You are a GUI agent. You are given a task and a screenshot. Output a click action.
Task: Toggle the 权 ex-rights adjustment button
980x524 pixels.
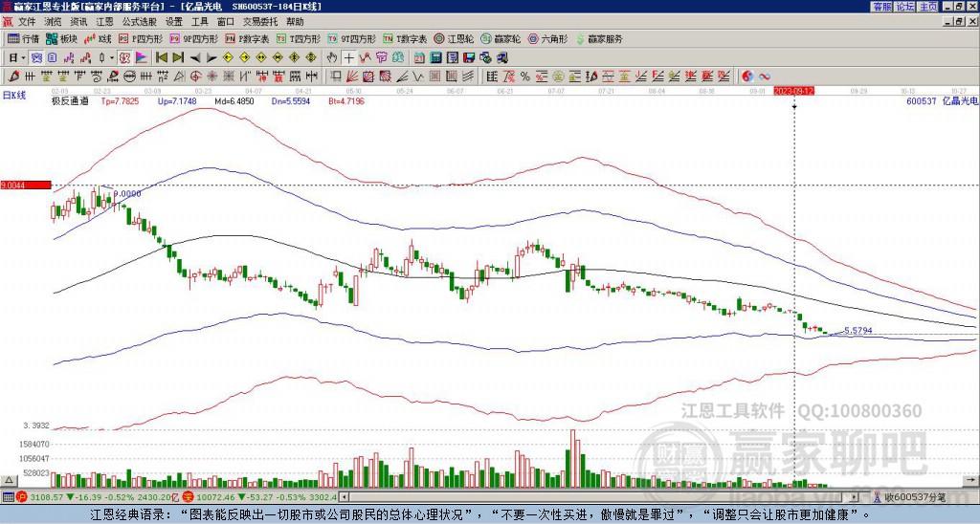[x=123, y=58]
